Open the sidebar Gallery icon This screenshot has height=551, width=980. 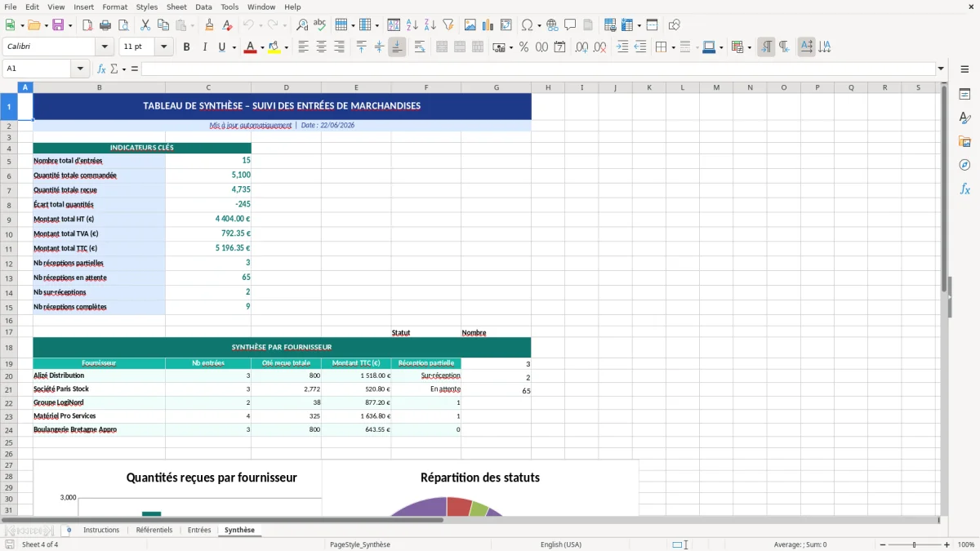tap(964, 141)
